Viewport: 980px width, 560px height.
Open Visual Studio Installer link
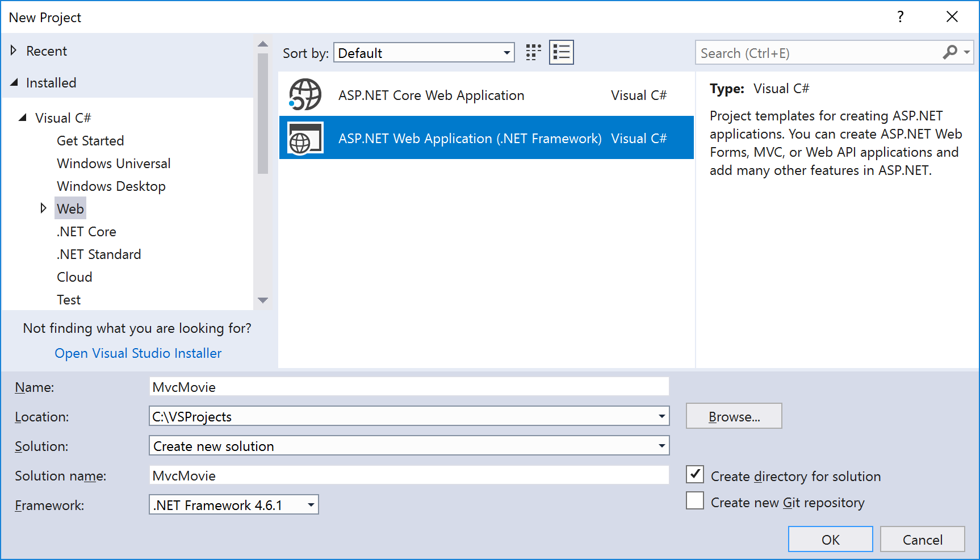(137, 353)
